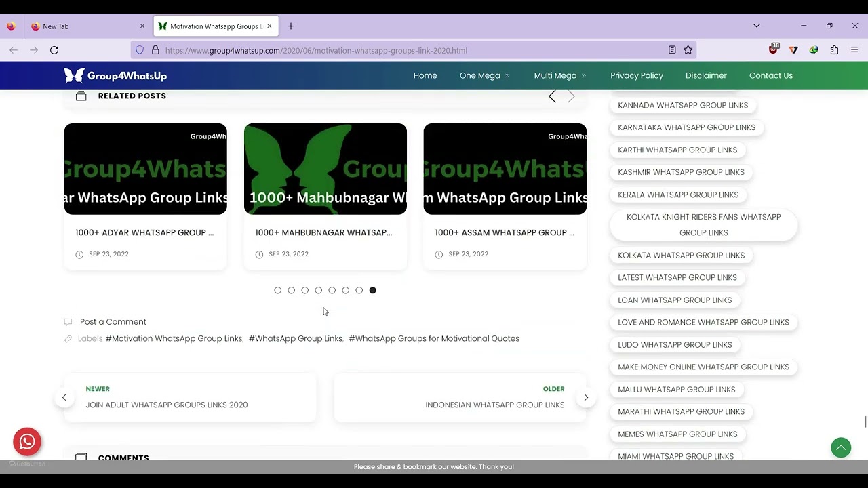
Task: Open 1000+ ASSAM WHATSAPP GROUP post title
Action: [x=505, y=232]
